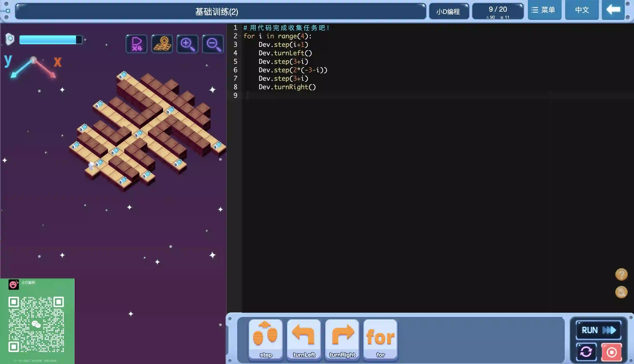Place cursor on empty code line 9
Screen dimensions: 634x364
point(300,95)
